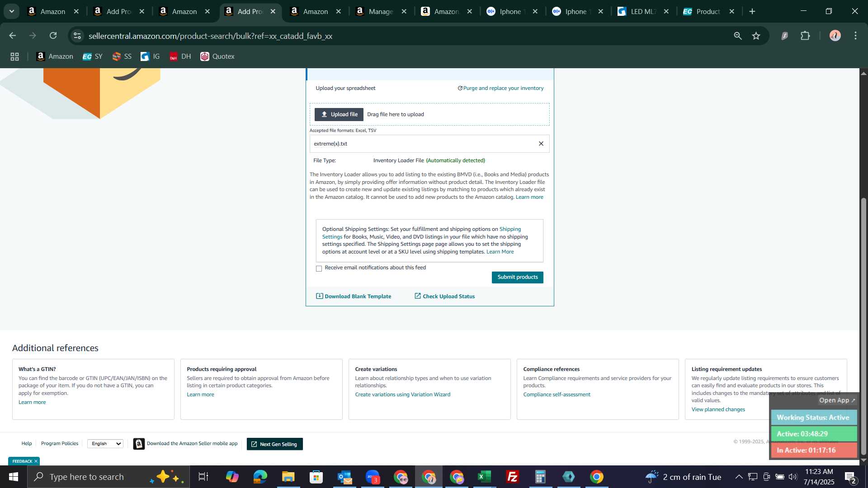Open Learn more about Inventory Loader
Viewport: 868px width, 488px height.
(529, 197)
